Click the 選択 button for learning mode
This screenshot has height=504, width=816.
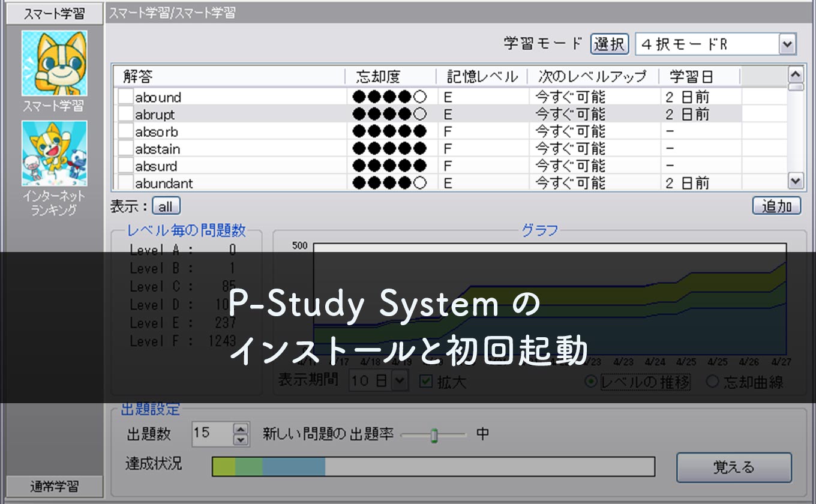click(610, 44)
